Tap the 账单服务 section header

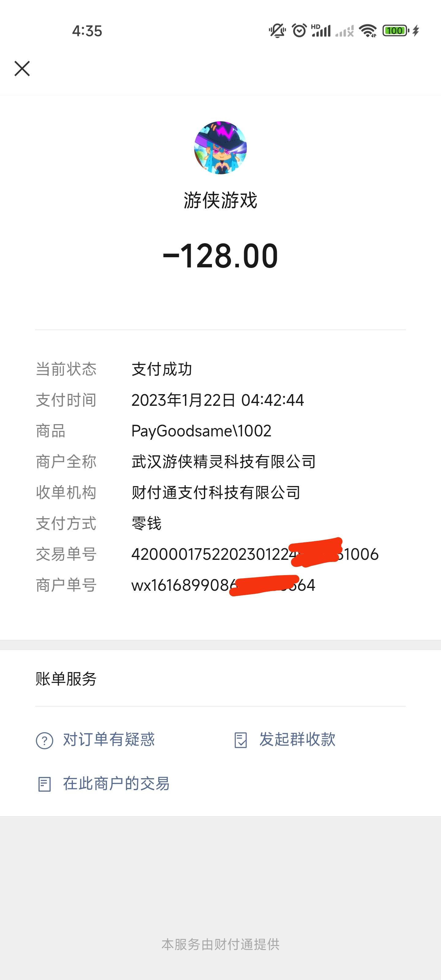point(66,679)
